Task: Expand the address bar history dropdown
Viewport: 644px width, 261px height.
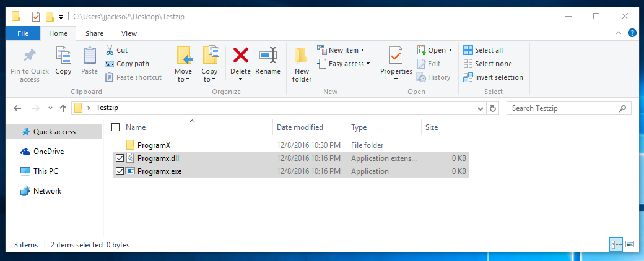Action: 481,109
